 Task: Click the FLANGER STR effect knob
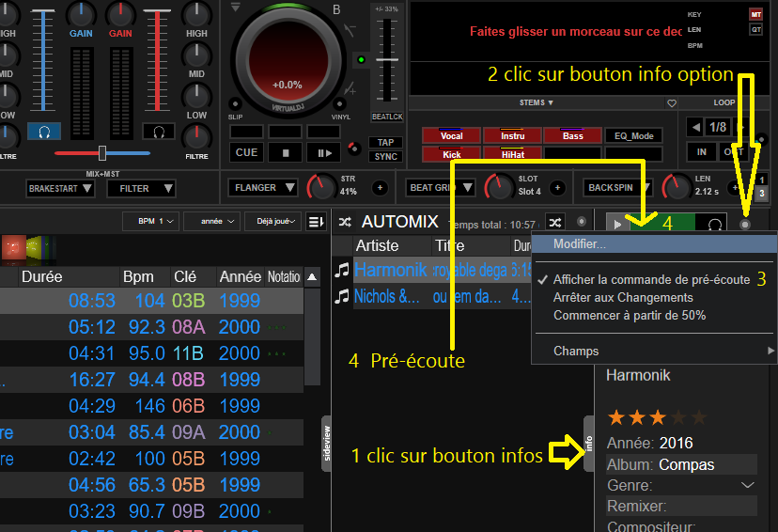point(322,188)
